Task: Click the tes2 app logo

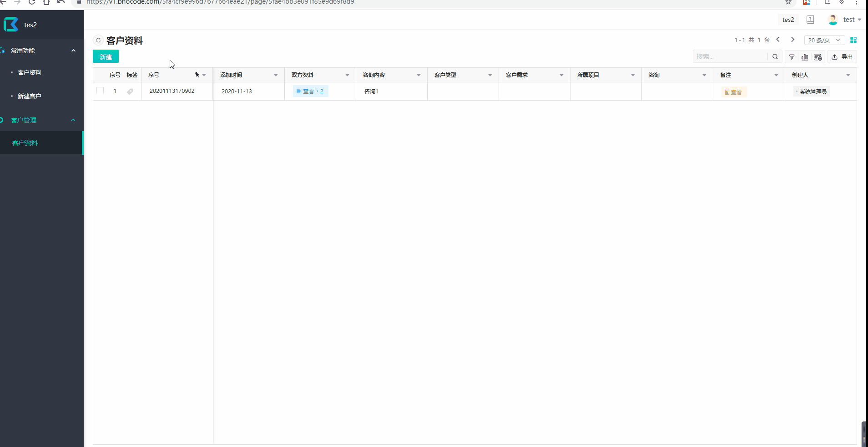Action: [11, 25]
